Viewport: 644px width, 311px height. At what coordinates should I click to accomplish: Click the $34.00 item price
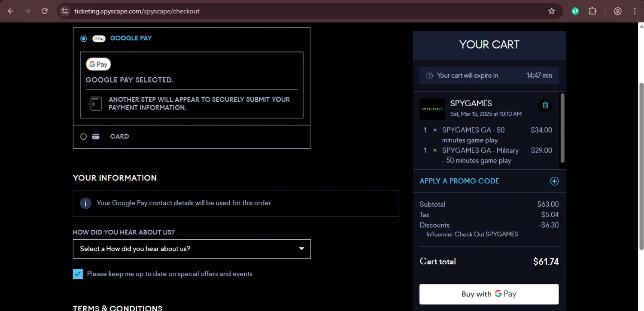[541, 130]
